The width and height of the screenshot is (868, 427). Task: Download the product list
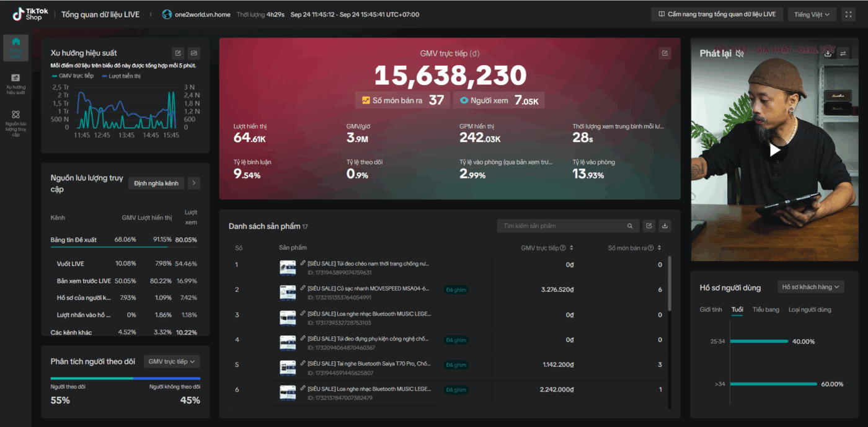[665, 226]
